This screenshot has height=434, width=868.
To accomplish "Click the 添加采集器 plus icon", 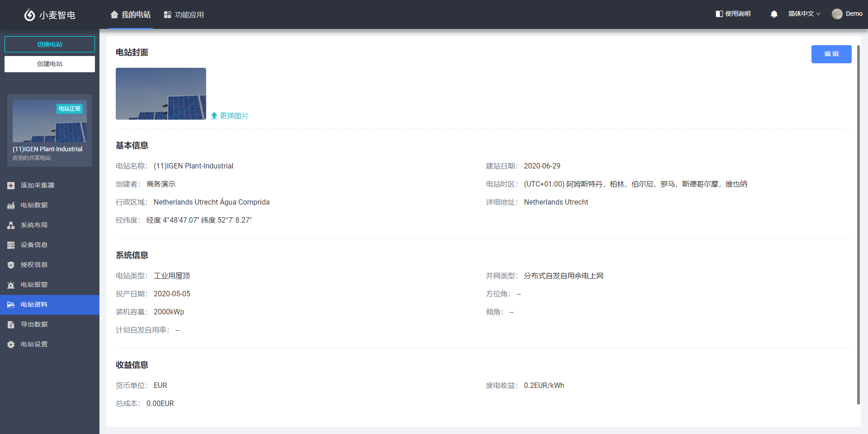I will pos(11,186).
